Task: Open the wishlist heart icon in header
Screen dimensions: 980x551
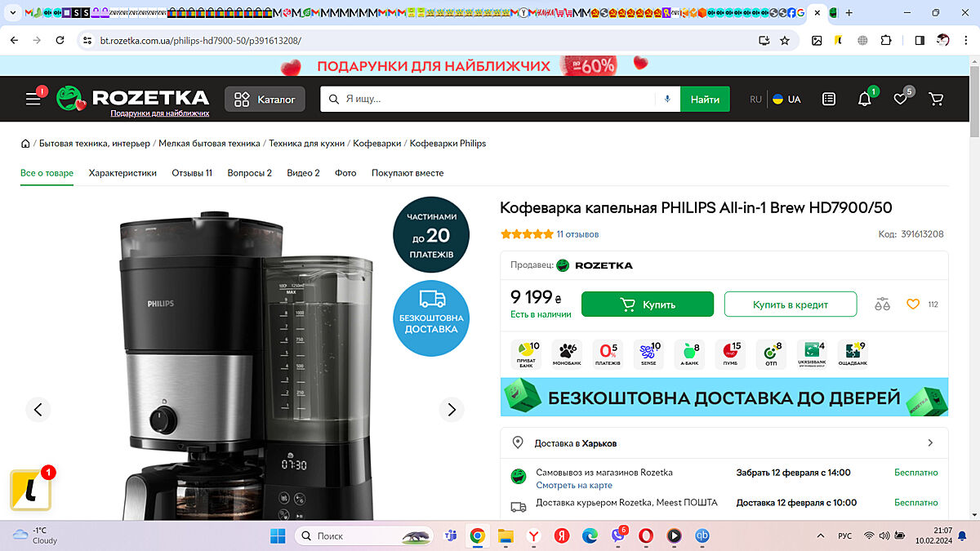Action: pyautogui.click(x=900, y=100)
